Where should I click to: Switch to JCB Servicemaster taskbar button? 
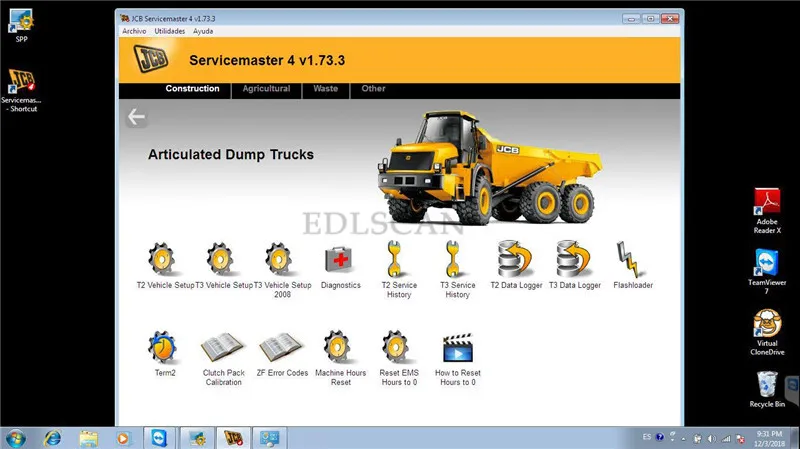tap(234, 438)
